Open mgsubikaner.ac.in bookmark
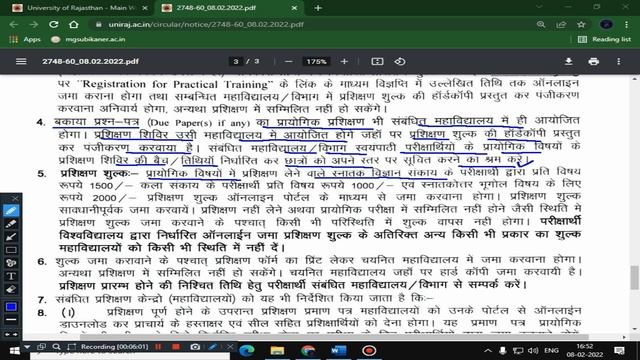Image resolution: width=640 pixels, height=360 pixels. pyautogui.click(x=89, y=39)
